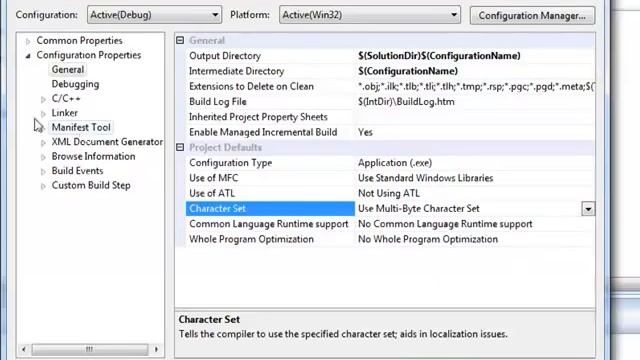Expand the Browse Information node arrow
640x360 pixels.
tap(43, 157)
